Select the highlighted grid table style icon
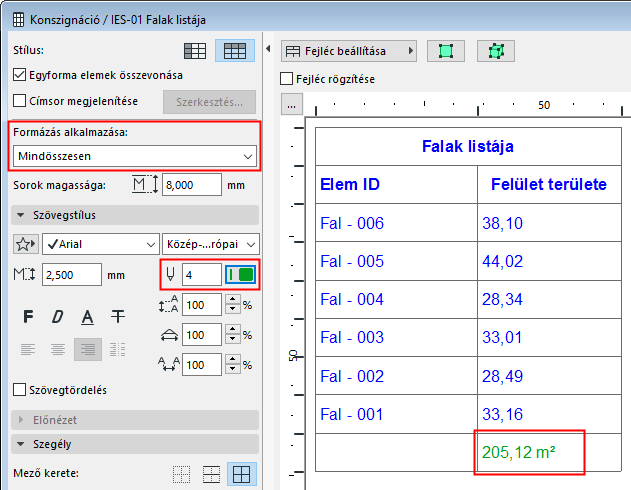631x490 pixels. click(x=235, y=51)
